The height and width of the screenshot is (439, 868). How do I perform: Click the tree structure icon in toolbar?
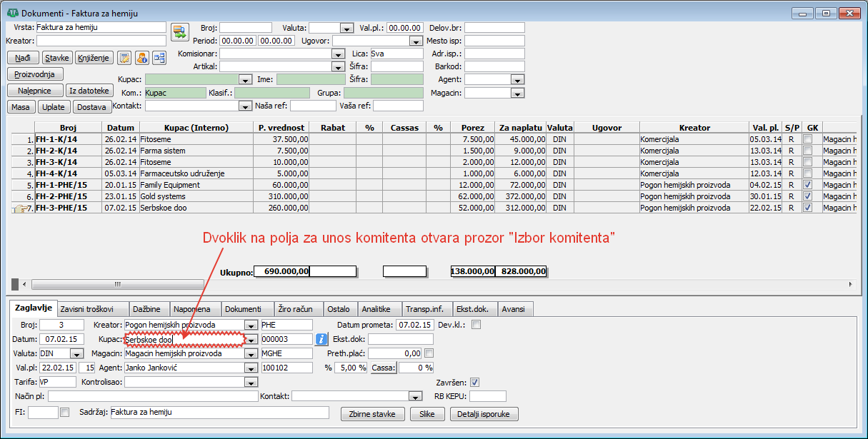pos(159,58)
